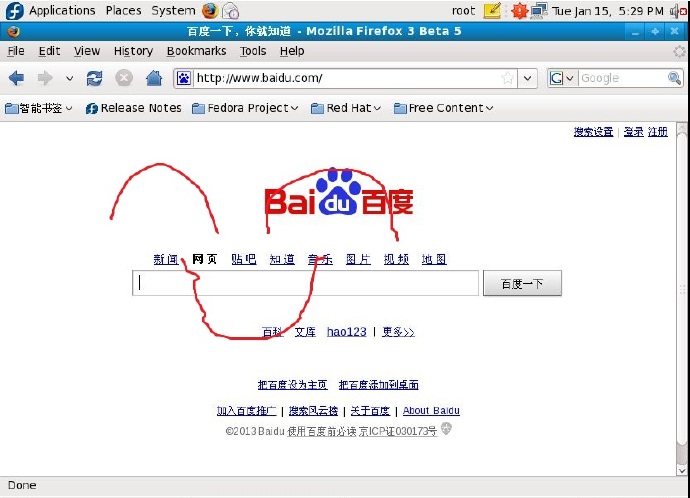Expand the Red Hat bookmarks folder

coord(346,108)
